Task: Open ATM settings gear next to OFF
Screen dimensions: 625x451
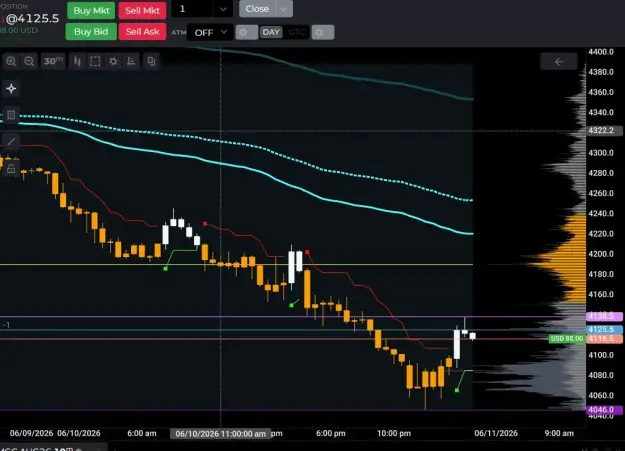Action: coord(246,32)
